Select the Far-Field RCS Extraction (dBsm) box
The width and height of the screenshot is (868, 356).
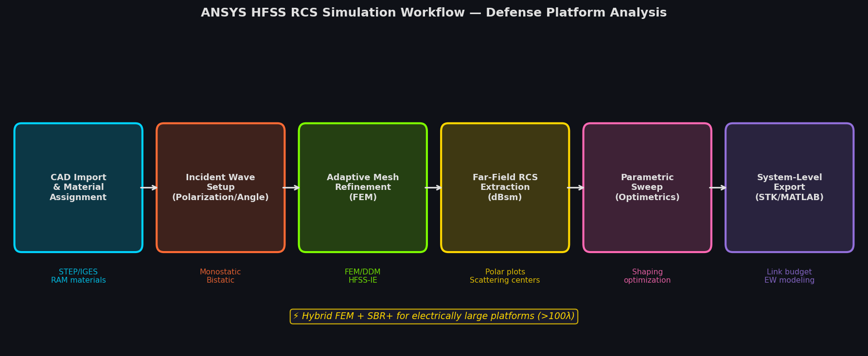click(505, 187)
